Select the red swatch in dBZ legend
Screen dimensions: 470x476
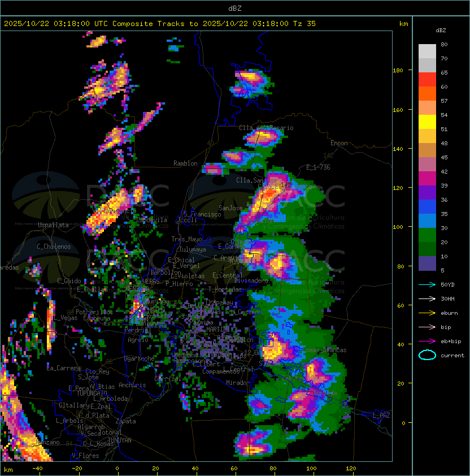427,80
